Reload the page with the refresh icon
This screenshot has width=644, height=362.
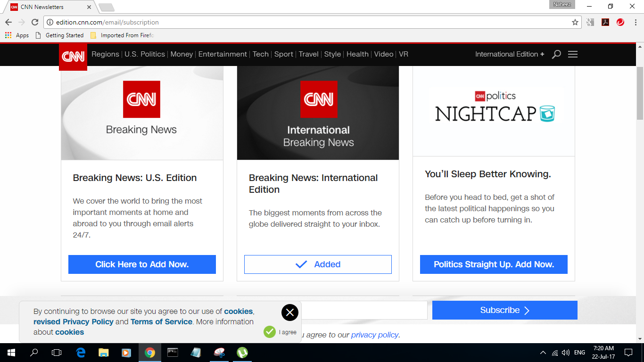click(x=35, y=22)
